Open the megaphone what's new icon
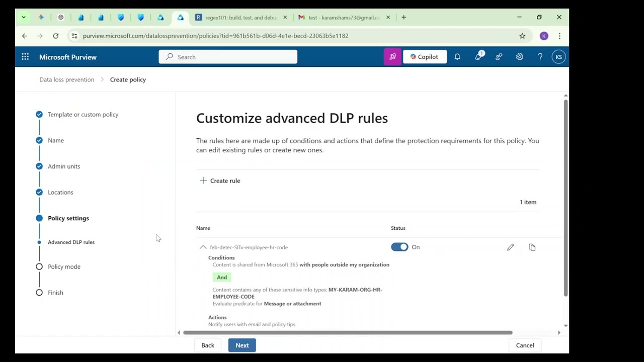The height and width of the screenshot is (362, 644). [478, 57]
